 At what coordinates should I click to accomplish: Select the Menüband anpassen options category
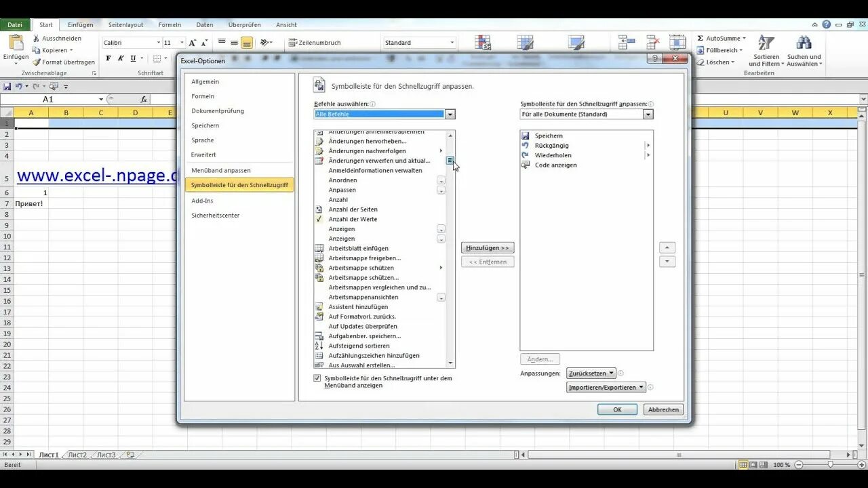239,171
